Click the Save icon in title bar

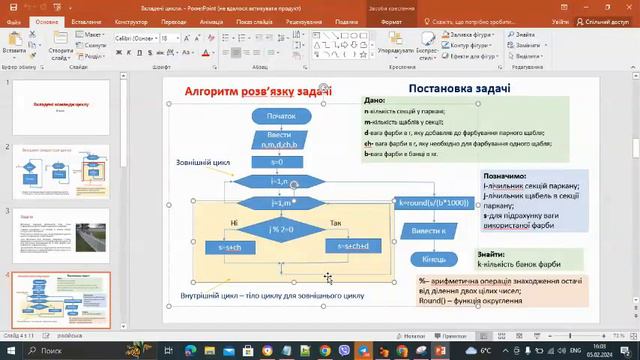13,7
